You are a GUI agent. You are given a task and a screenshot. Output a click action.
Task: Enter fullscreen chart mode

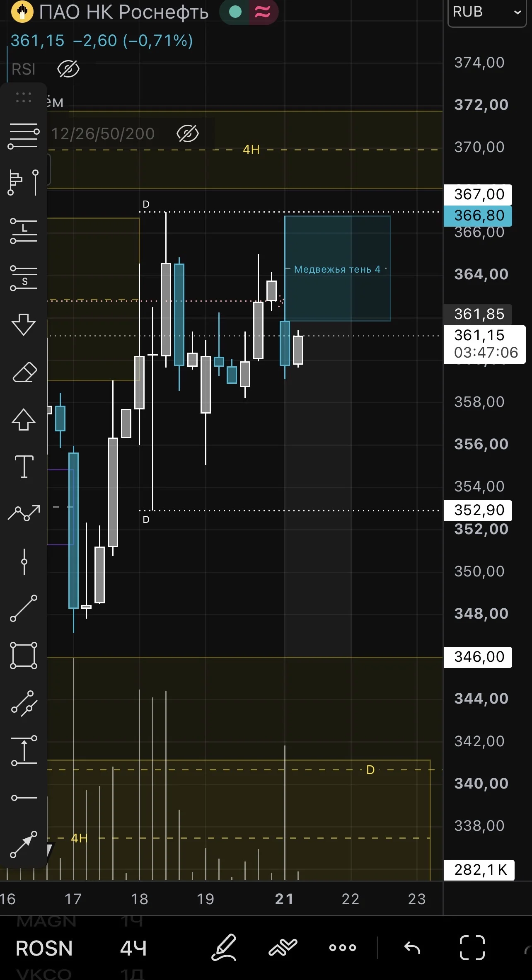472,947
